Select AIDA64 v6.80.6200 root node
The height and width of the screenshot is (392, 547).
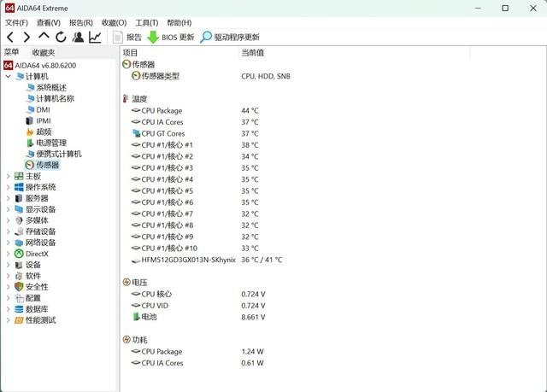(x=40, y=65)
